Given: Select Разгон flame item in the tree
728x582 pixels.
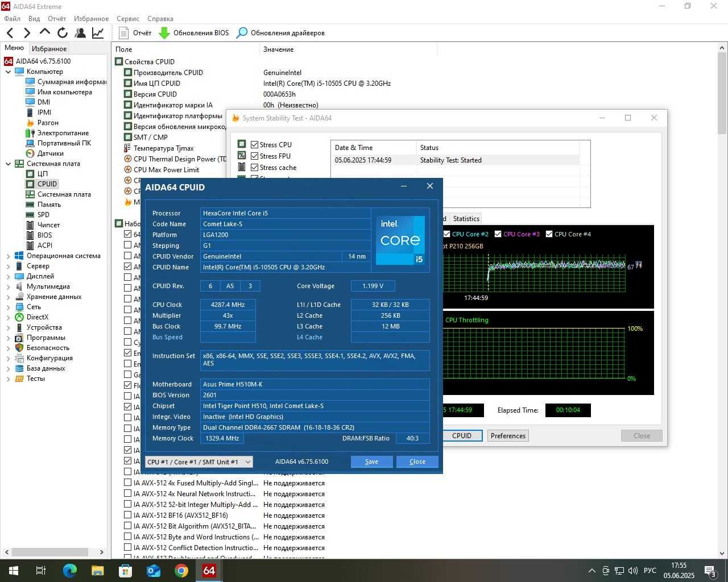Looking at the screenshot, I should coord(42,123).
